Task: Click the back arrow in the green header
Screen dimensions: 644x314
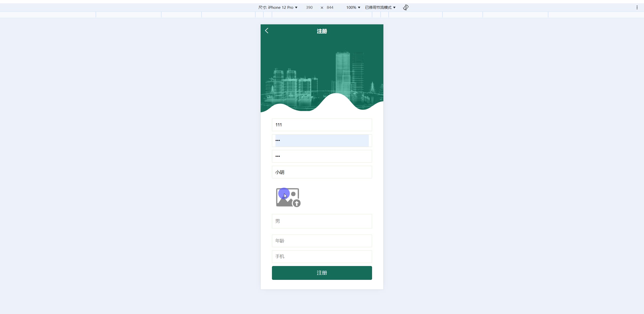Action: tap(267, 31)
